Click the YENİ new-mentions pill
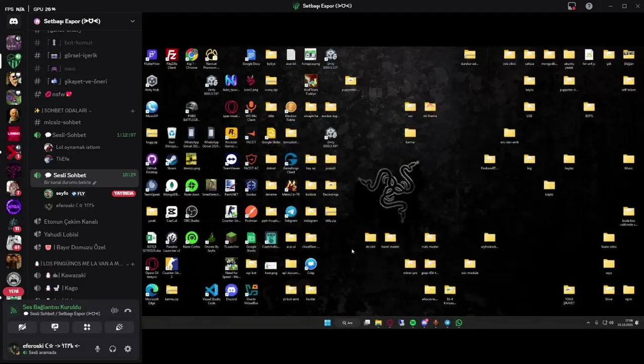This screenshot has width=644, height=364. [14, 291]
